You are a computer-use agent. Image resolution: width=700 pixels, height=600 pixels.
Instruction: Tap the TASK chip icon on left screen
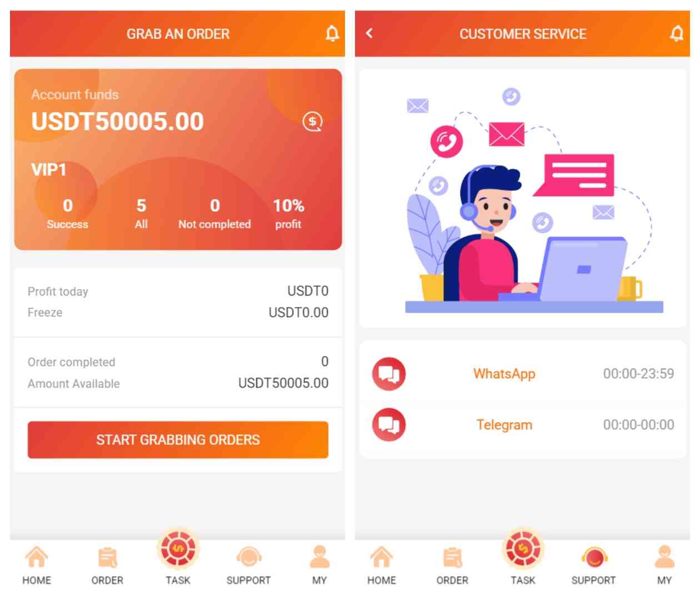pyautogui.click(x=178, y=549)
